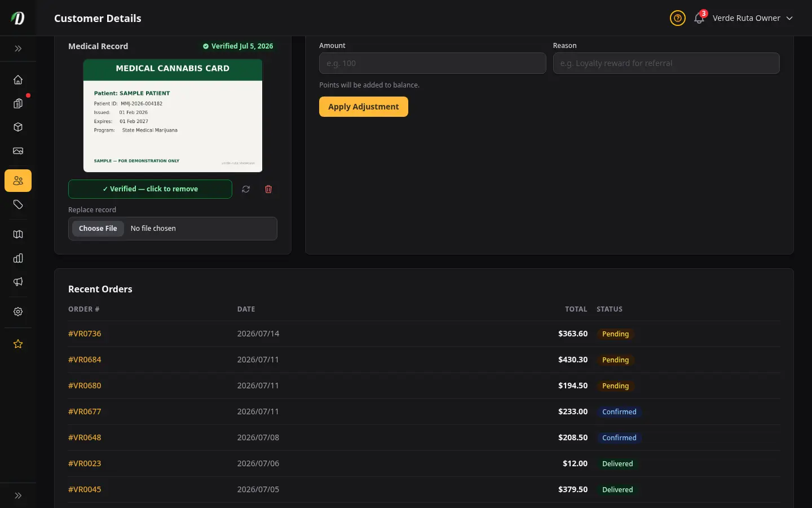Click the Confirmed status of $233.00 order

pos(619,412)
